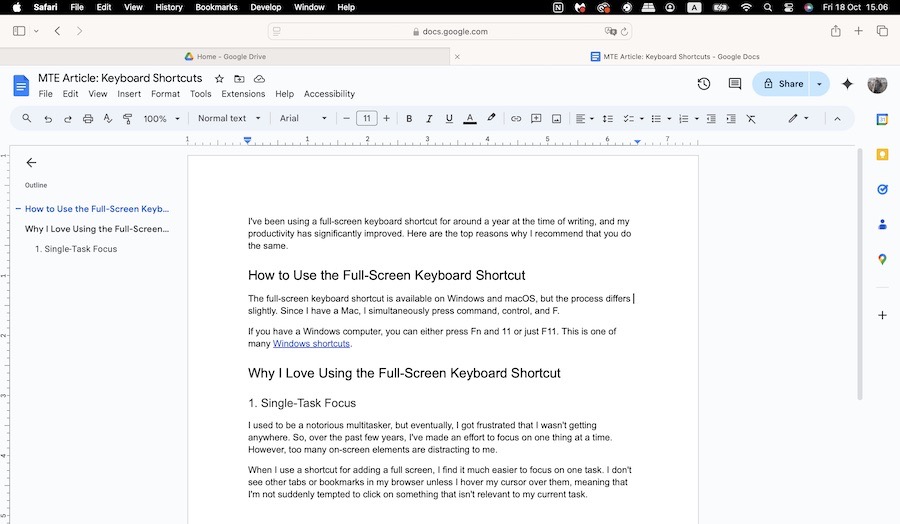Open editing mode pencil dropdown
900x524 pixels.
click(x=798, y=118)
